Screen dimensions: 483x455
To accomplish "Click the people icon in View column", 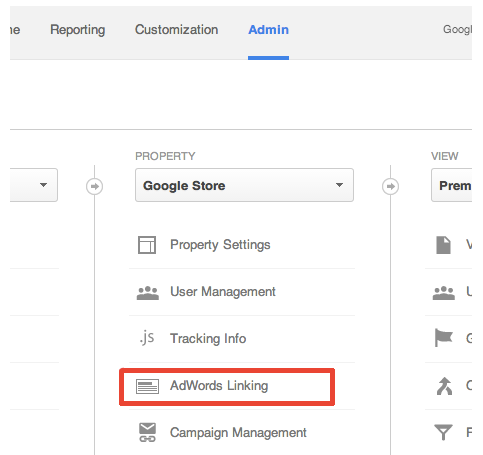I will coord(444,293).
